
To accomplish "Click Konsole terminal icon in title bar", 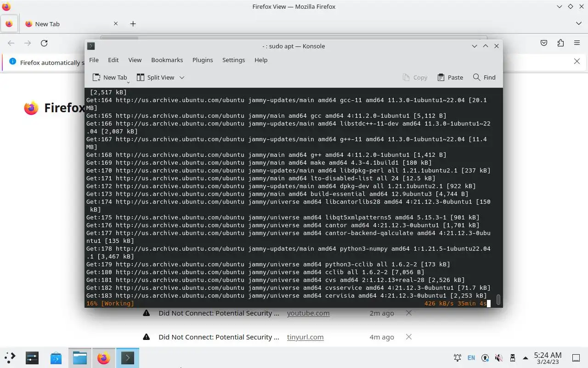I will (x=91, y=46).
